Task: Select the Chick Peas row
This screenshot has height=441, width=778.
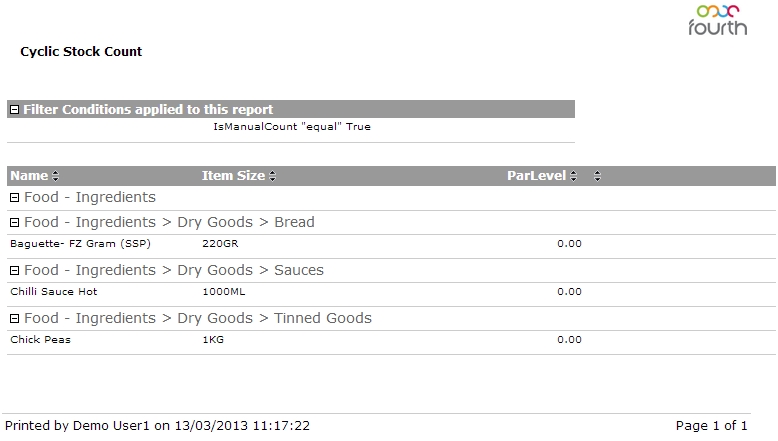Action: tap(391, 340)
